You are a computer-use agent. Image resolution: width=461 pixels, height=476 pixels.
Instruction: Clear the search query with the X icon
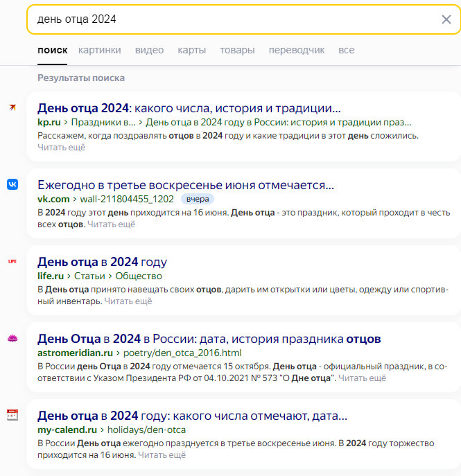[x=446, y=19]
